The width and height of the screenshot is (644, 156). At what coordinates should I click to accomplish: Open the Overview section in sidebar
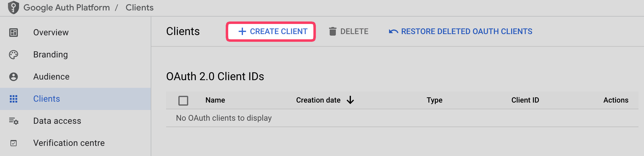(x=75, y=33)
